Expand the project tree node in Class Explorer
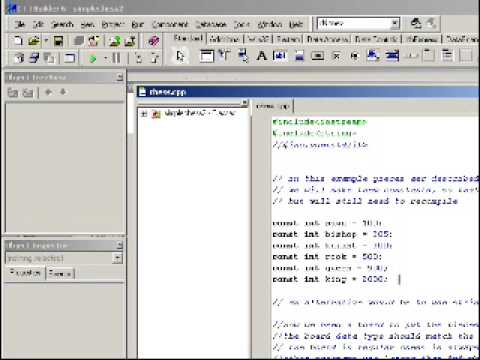Image resolution: width=480 pixels, height=360 pixels. point(144,114)
